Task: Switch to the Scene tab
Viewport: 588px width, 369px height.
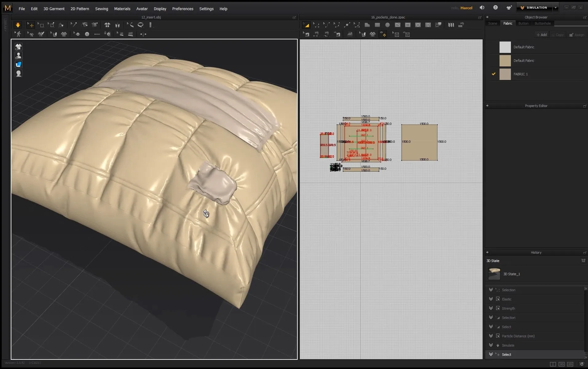Action: tap(492, 23)
